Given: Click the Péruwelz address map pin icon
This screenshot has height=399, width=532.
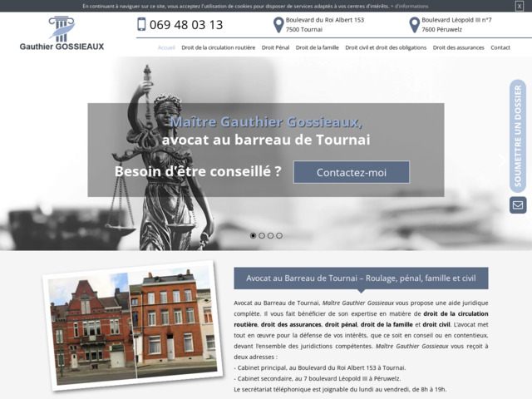Looking at the screenshot, I should (414, 25).
